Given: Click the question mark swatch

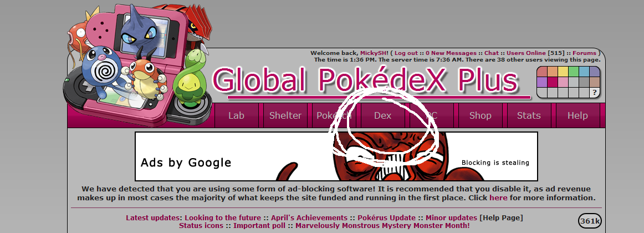Looking at the screenshot, I should 595,93.
